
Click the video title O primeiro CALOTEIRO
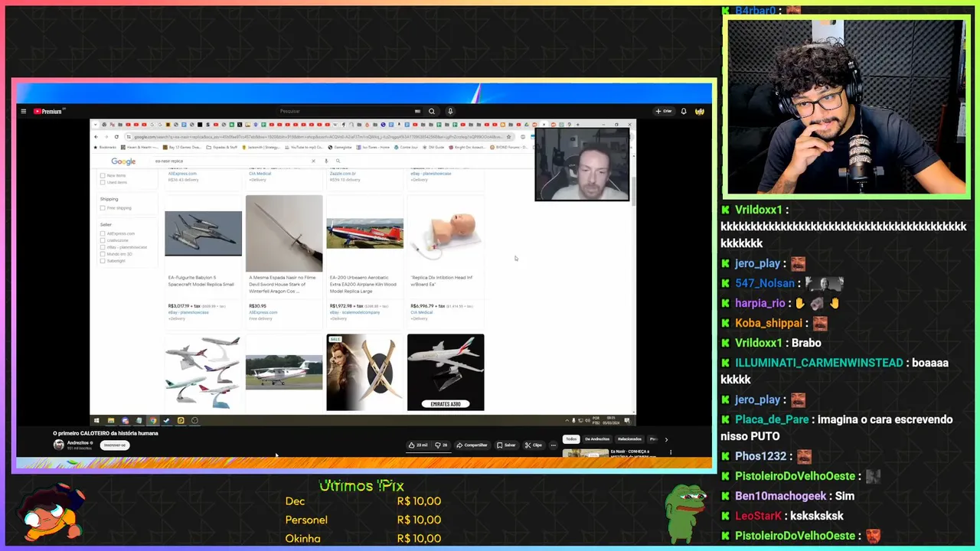pyautogui.click(x=106, y=433)
